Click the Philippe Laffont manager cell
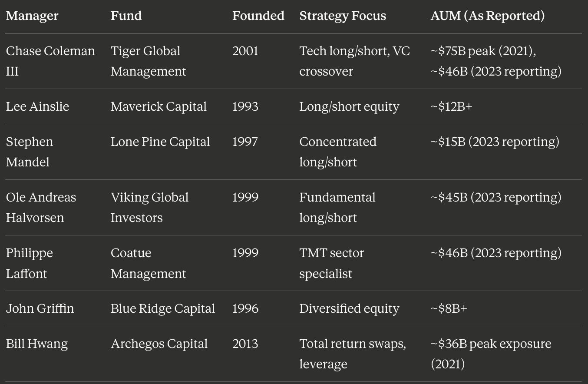The height and width of the screenshot is (384, 588). (29, 263)
